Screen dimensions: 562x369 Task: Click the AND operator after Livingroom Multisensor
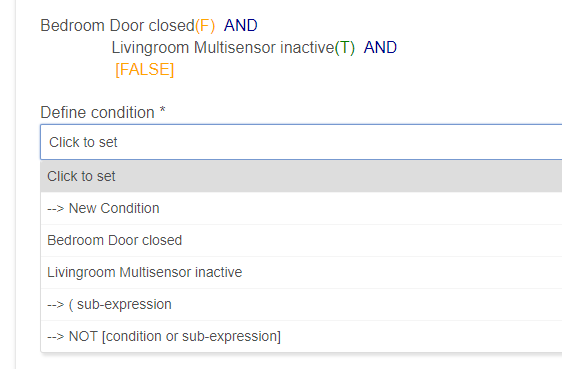pyautogui.click(x=380, y=48)
